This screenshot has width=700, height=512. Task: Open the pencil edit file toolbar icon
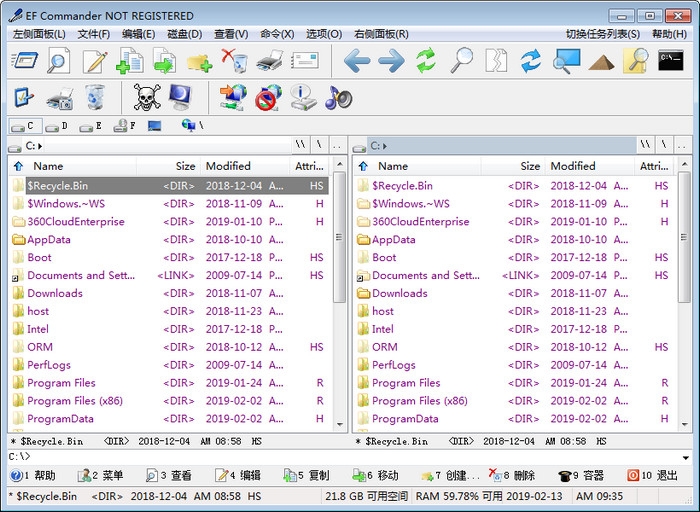(95, 60)
